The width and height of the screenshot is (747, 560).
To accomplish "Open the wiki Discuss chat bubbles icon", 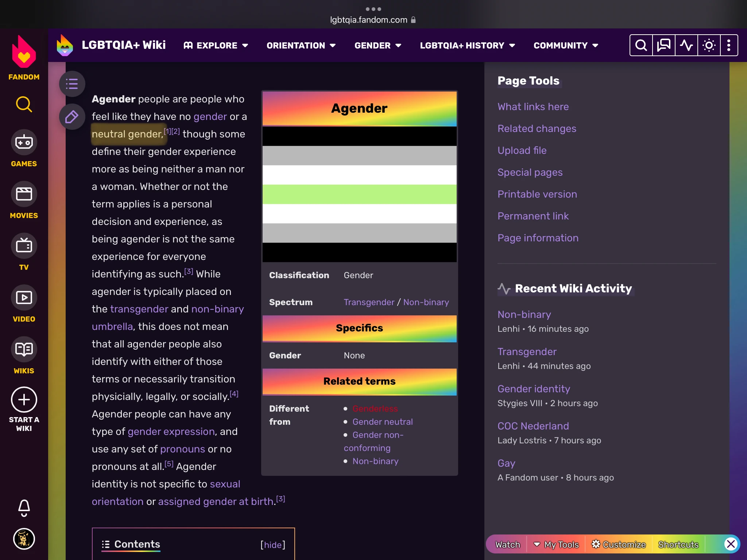I will (x=663, y=45).
